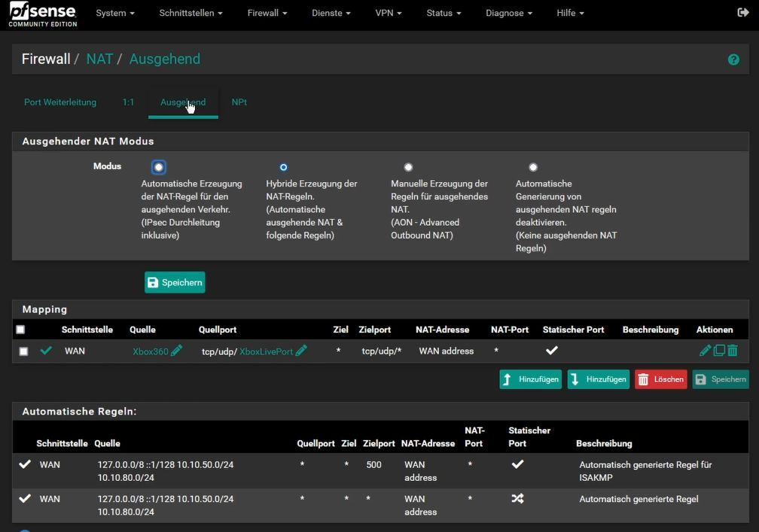This screenshot has width=759, height=532.
Task: Toggle the select-all mappings checkbox
Action: [20, 330]
